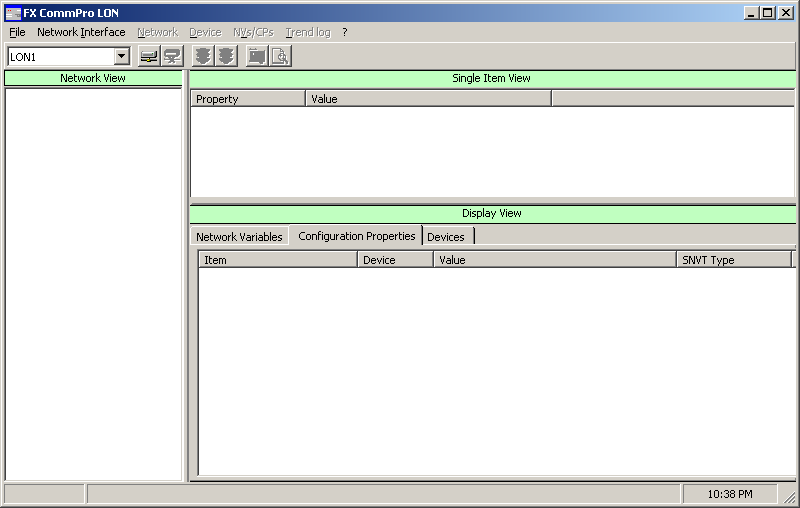Screen dimensions: 800x508
Task: Click the Value header in Single Item View
Action: click(x=429, y=98)
